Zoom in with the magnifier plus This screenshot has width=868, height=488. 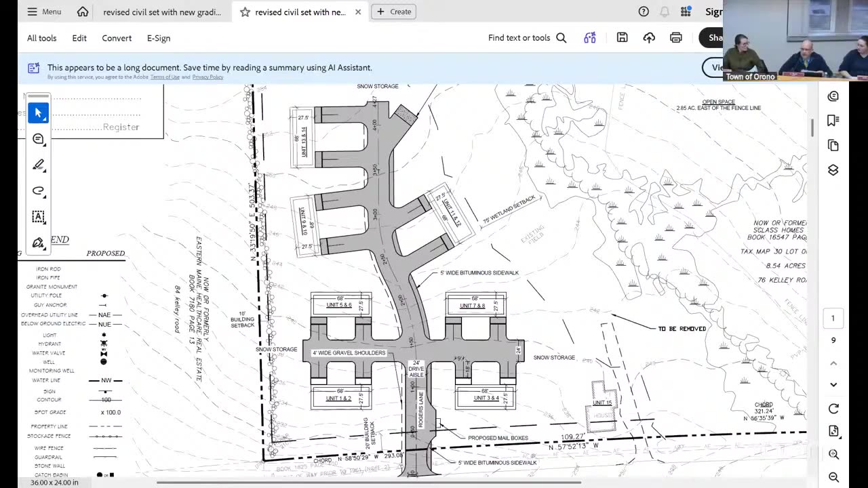click(833, 454)
